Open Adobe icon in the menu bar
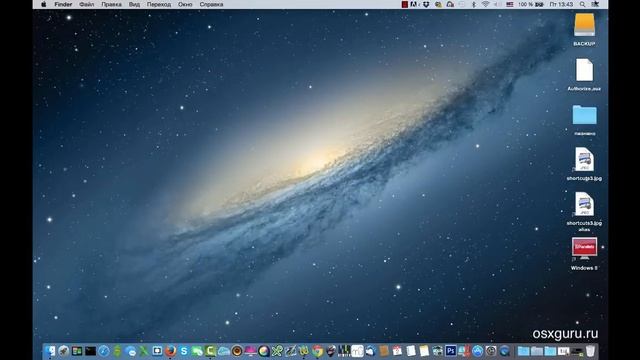 [x=414, y=4]
